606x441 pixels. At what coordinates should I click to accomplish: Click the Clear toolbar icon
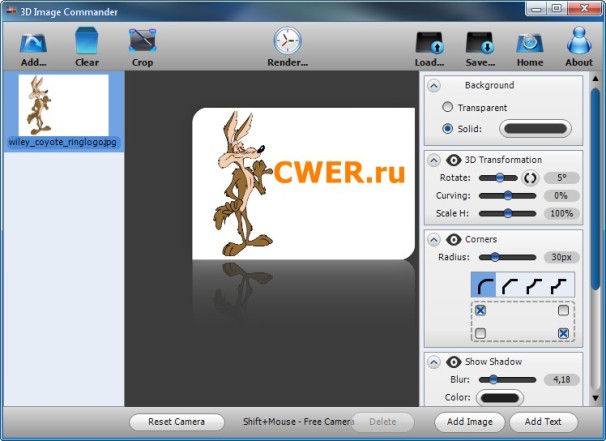[87, 42]
